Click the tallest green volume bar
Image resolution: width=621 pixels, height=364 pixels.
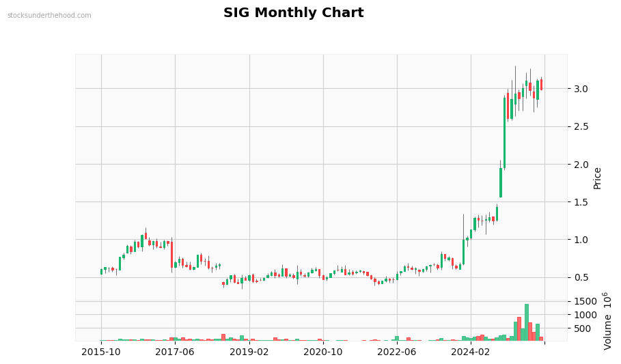[x=527, y=322]
